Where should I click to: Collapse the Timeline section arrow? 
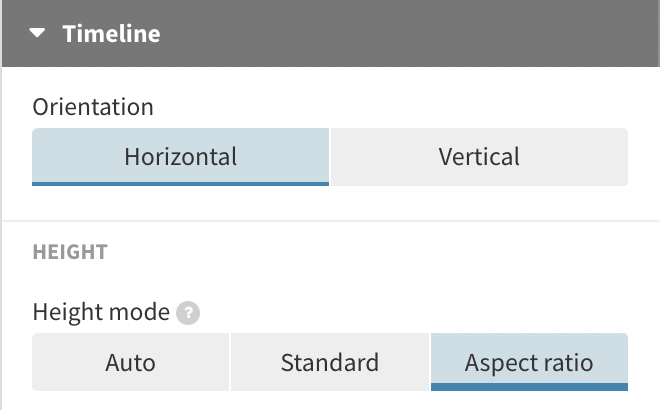(x=38, y=33)
